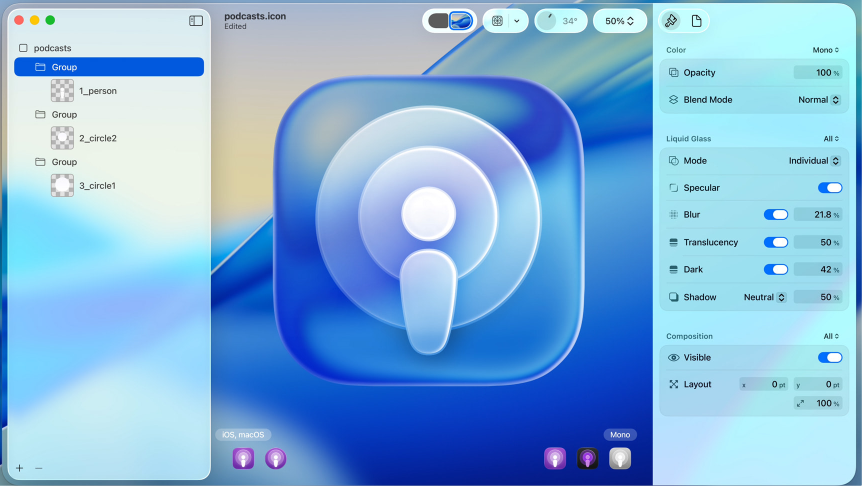Open the Shadow Neutral dropdown

[765, 297]
